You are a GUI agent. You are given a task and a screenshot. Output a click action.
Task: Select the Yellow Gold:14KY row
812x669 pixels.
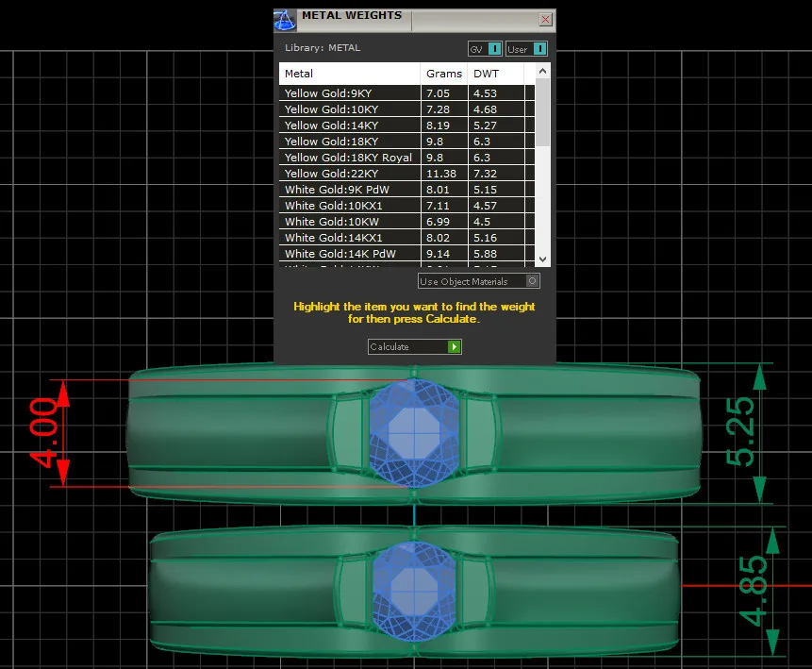pyautogui.click(x=407, y=125)
